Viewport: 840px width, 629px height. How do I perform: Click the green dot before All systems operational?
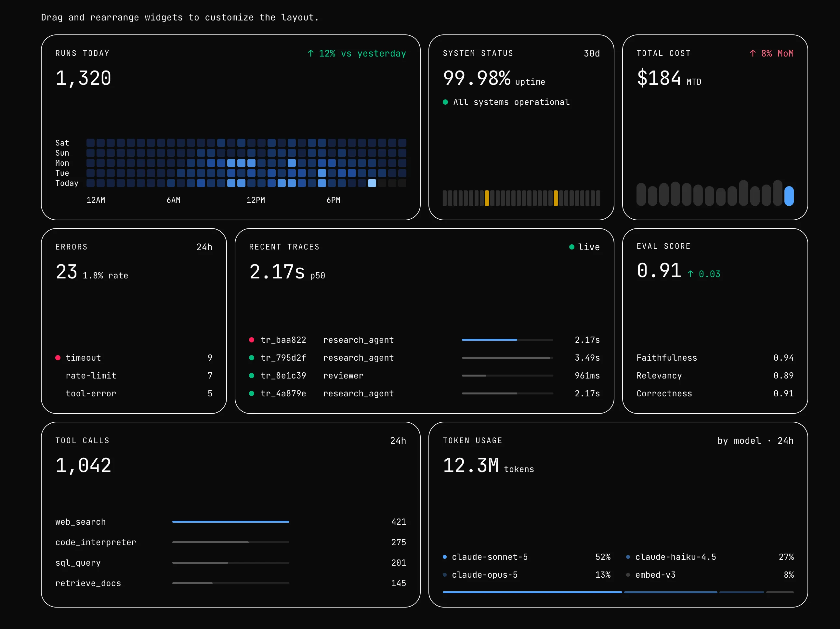coord(445,102)
